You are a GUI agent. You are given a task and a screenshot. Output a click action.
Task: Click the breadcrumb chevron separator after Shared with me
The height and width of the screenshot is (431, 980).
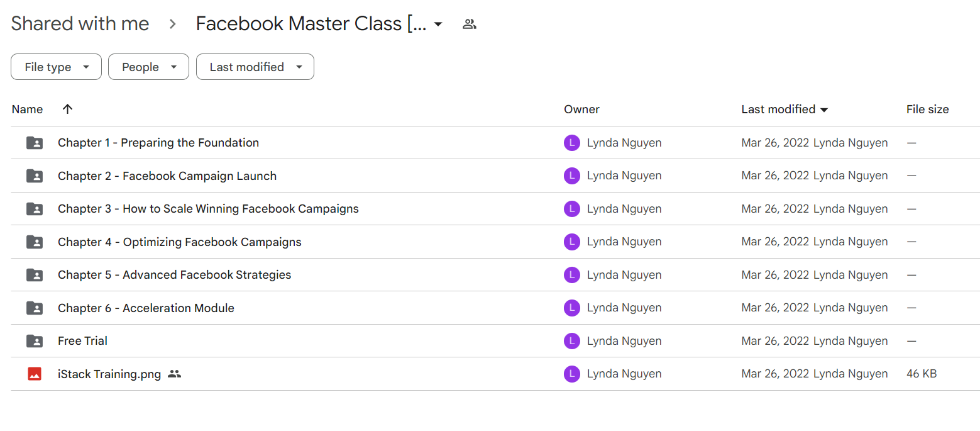173,25
